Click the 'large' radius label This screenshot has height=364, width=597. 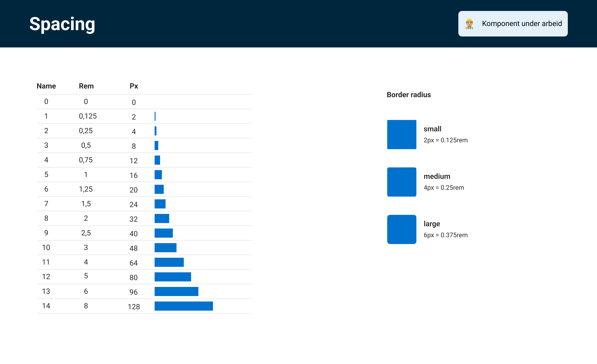pyautogui.click(x=432, y=224)
